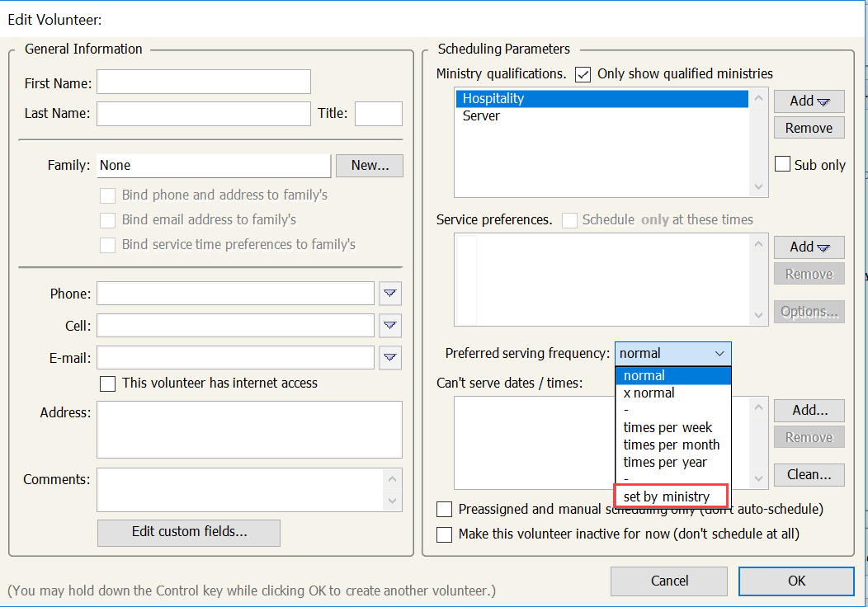Select 'times per week' from the list

pyautogui.click(x=668, y=427)
